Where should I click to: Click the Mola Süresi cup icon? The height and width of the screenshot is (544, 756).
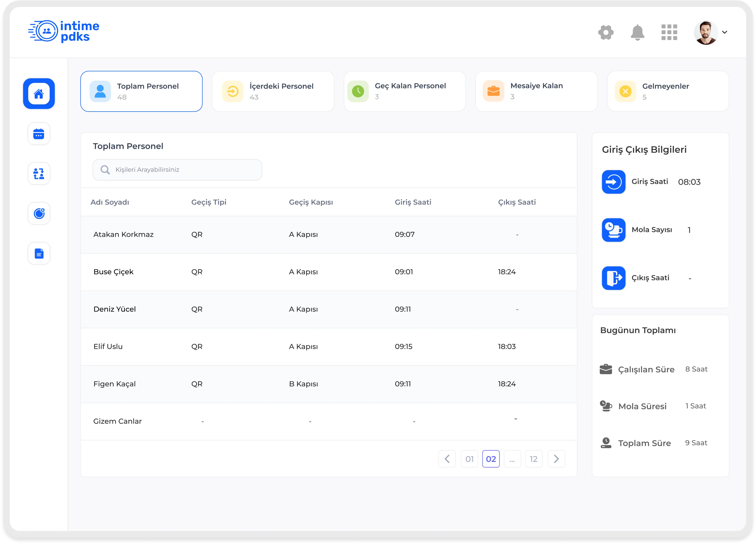pos(606,406)
